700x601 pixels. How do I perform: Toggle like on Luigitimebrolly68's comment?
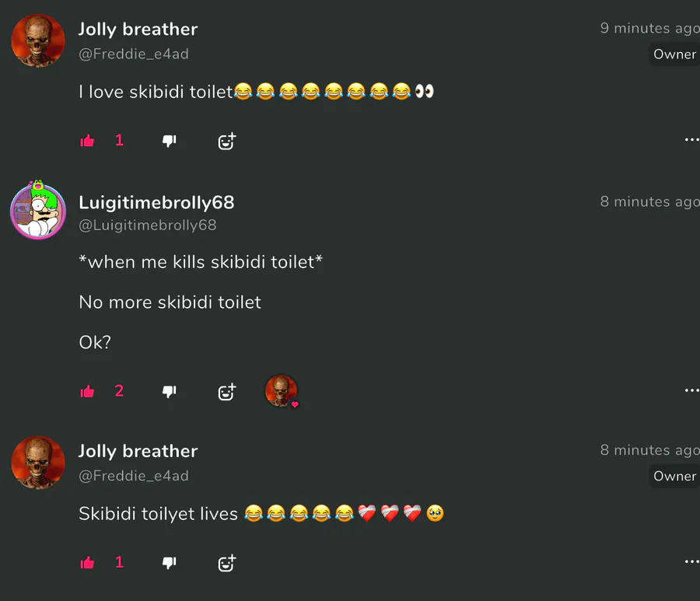[87, 391]
